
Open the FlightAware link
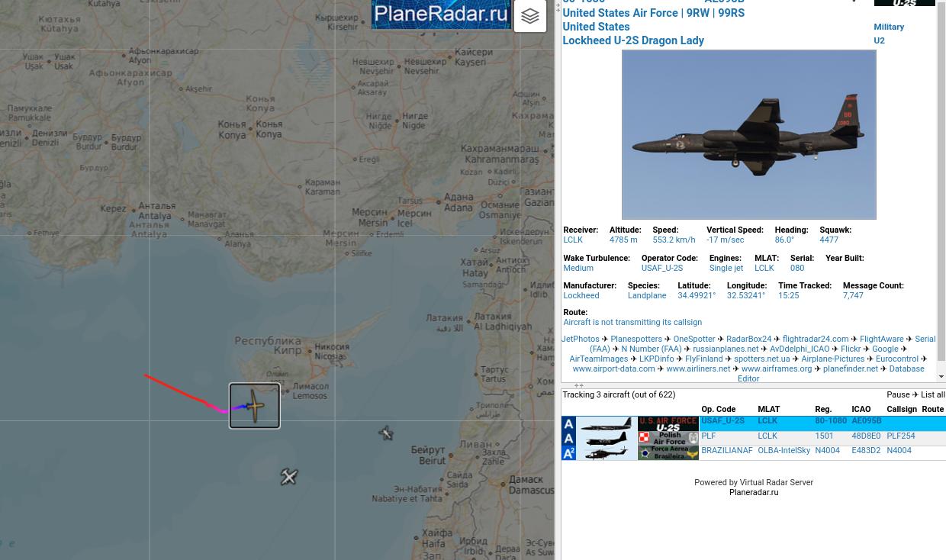[x=881, y=340]
